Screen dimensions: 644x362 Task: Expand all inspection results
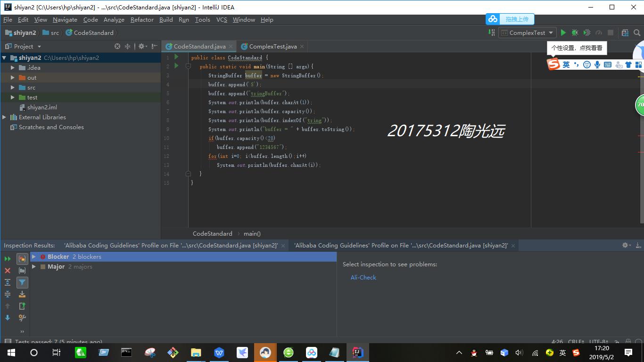[x=8, y=282]
